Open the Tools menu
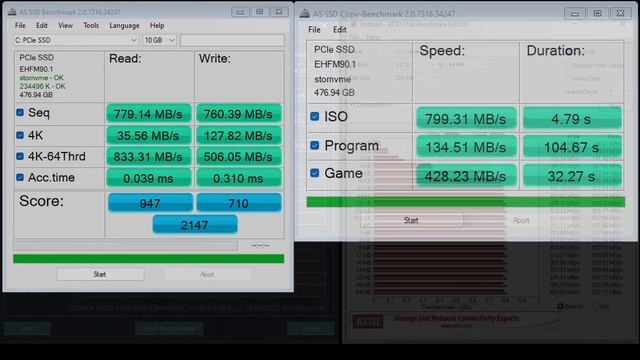 pos(91,25)
